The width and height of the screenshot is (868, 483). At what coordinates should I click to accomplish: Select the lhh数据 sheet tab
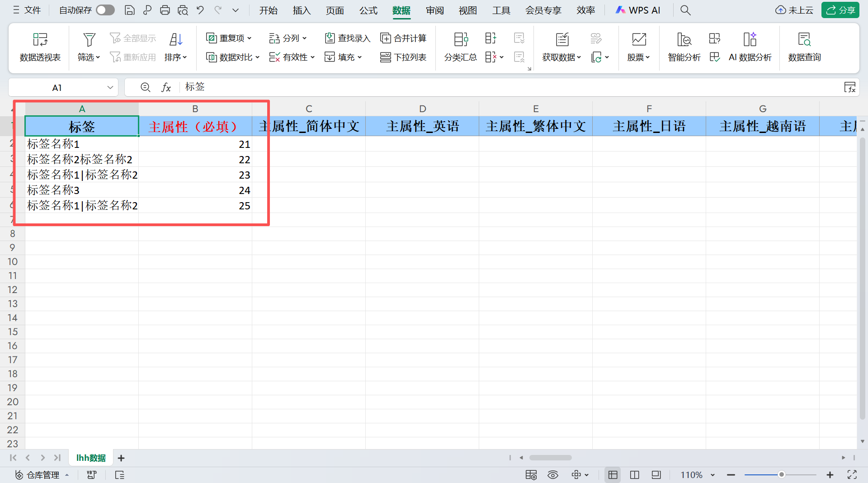[90, 458]
